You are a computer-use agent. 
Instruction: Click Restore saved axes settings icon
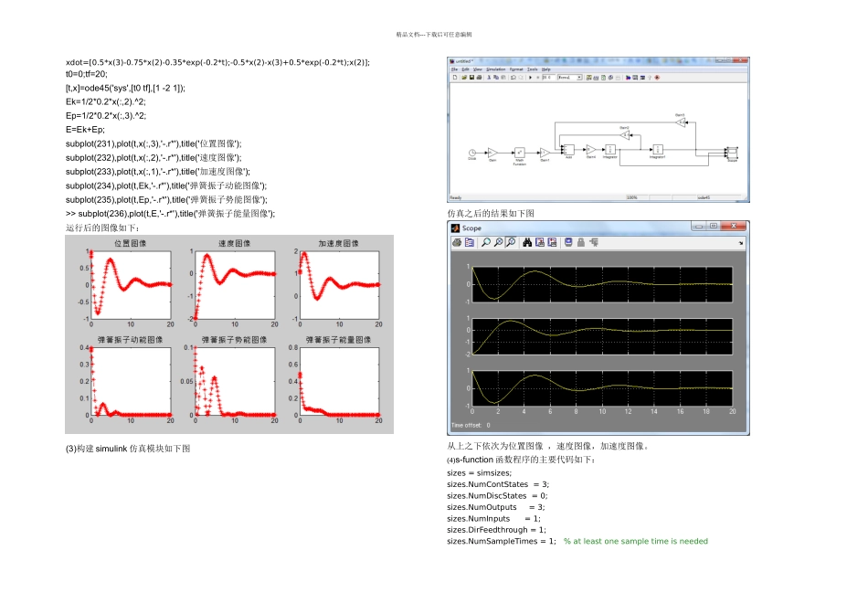(553, 242)
